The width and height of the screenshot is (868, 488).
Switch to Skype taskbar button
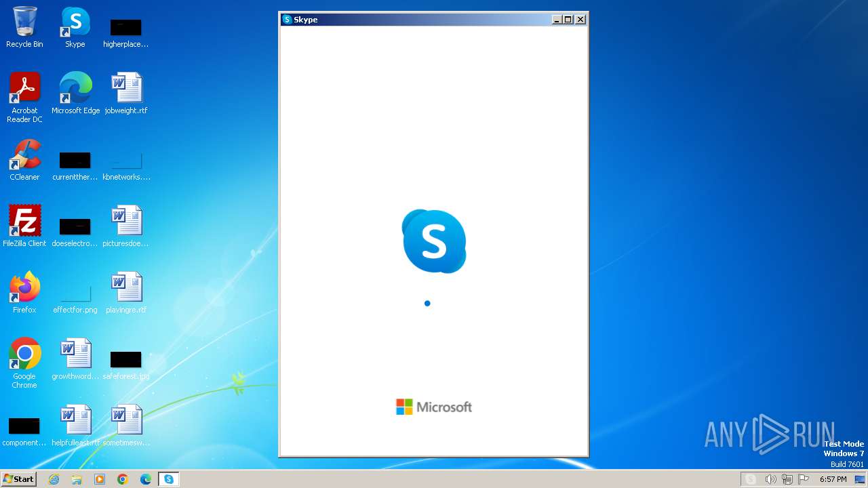click(169, 479)
